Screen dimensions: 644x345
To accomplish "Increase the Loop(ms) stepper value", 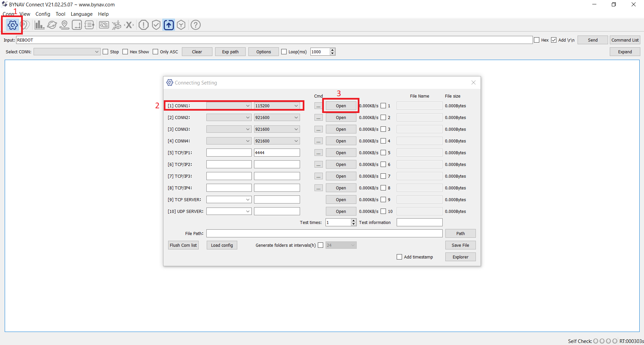I will [x=333, y=50].
